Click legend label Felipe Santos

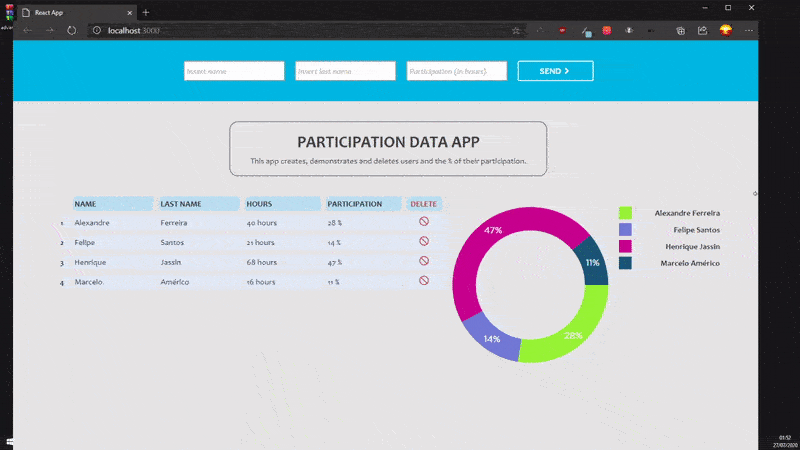click(x=696, y=230)
